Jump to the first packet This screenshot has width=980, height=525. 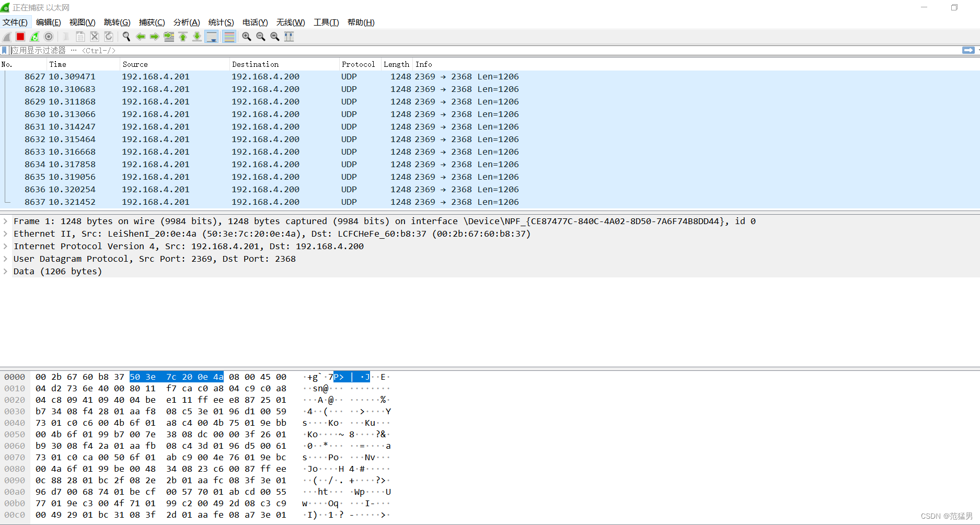(x=183, y=37)
